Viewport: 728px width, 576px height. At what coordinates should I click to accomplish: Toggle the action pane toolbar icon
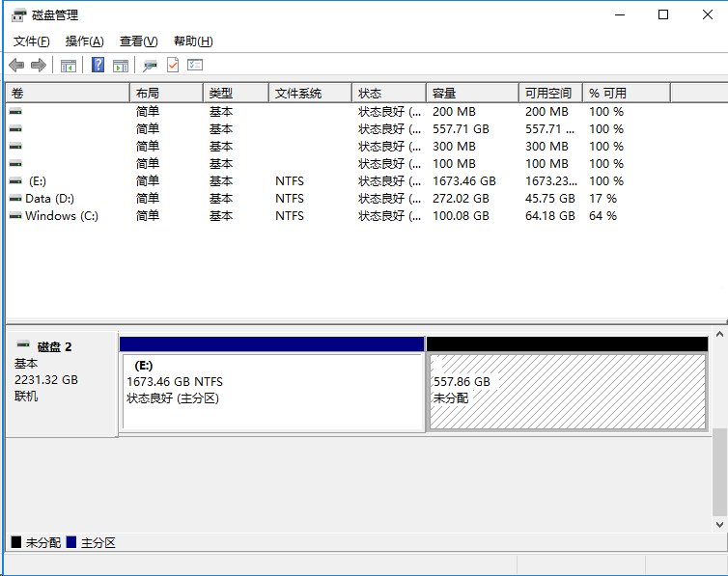click(121, 65)
